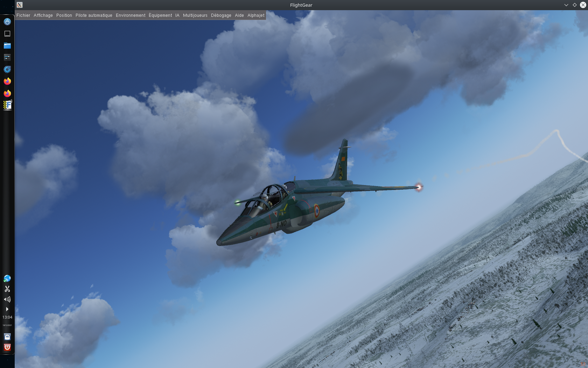Open the IA menu
This screenshot has height=368, width=588.
177,15
